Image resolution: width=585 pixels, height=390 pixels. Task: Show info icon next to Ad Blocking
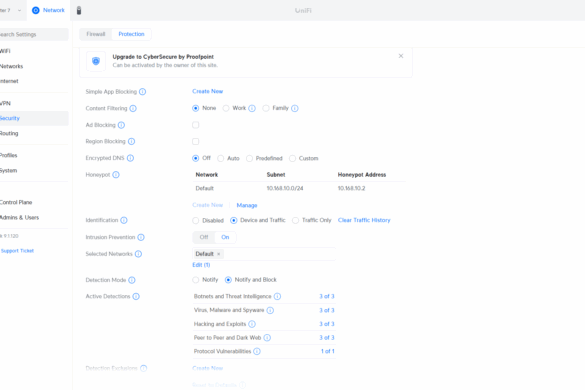click(x=121, y=125)
